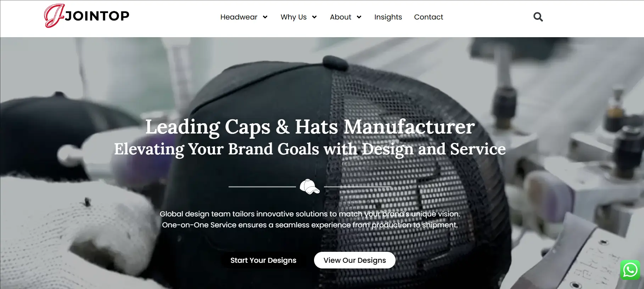Expand the Why Us dropdown arrow

[x=314, y=17]
